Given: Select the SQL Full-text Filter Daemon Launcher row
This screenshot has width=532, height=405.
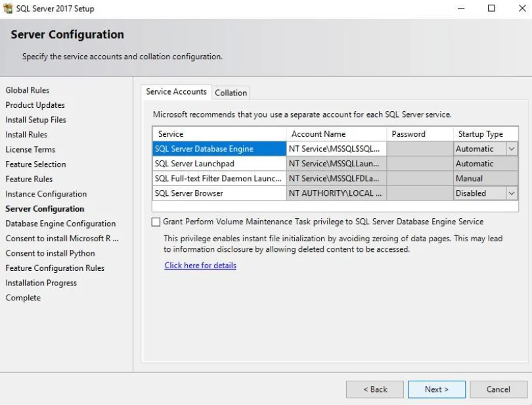Looking at the screenshot, I should (x=219, y=179).
